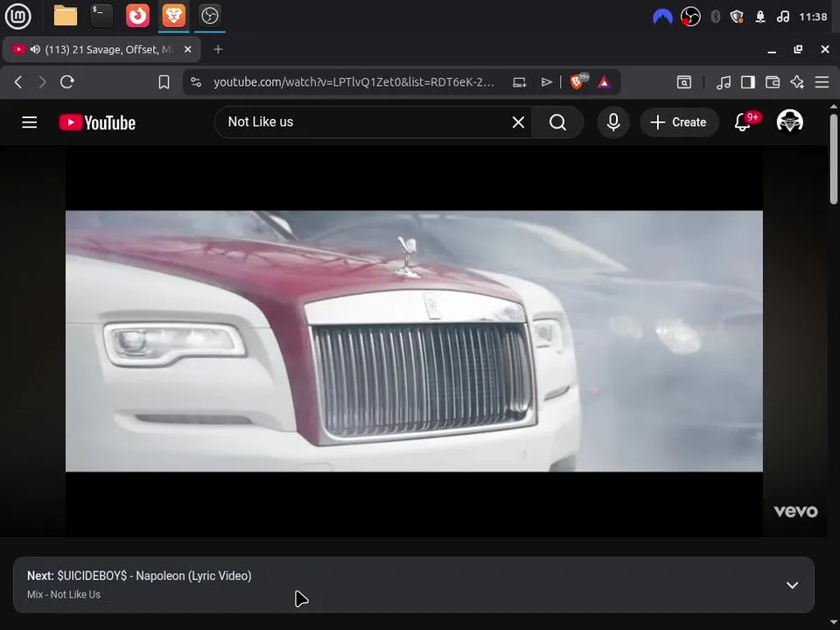The height and width of the screenshot is (630, 840).
Task: Select the 21 Savage, Offset YouTube tab
Action: click(101, 49)
